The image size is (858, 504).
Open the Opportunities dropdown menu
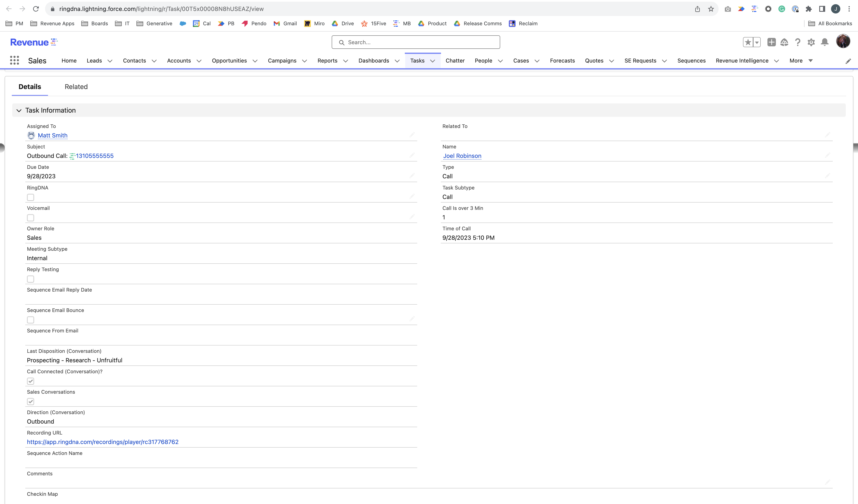click(255, 61)
